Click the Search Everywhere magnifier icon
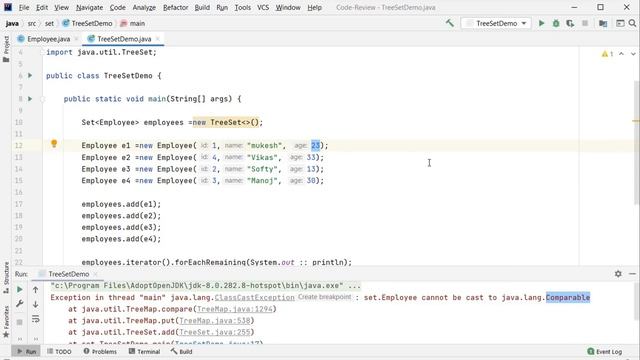640x360 pixels. coord(632,23)
